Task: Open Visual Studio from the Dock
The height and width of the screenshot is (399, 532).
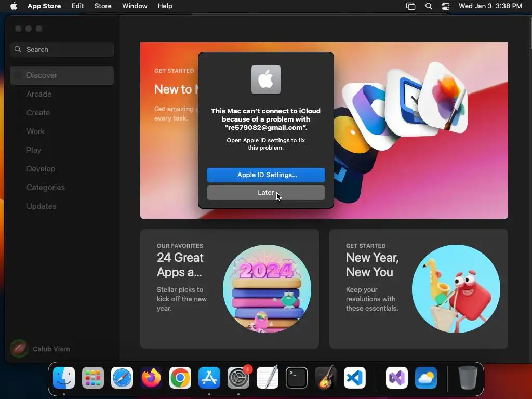Action: [x=396, y=378]
